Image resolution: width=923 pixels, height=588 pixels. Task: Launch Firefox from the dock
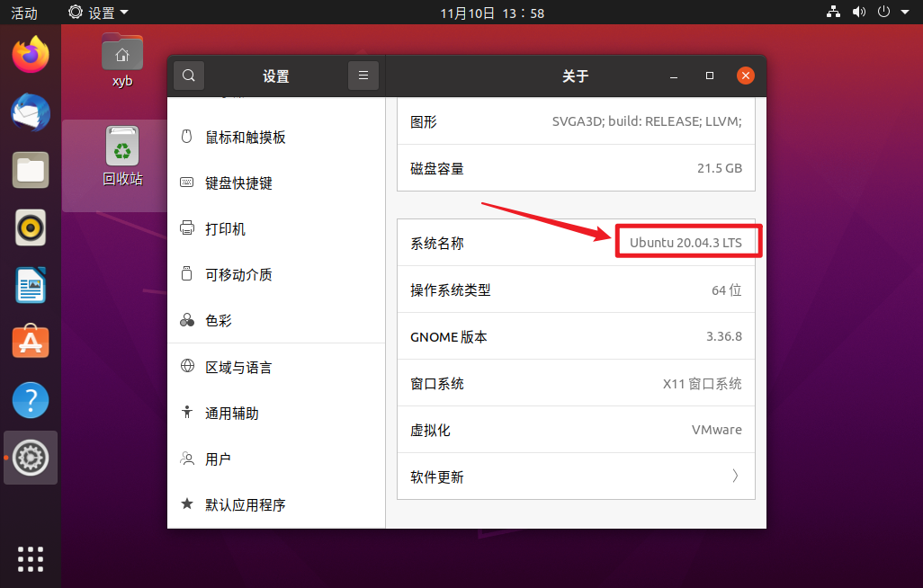(x=31, y=55)
